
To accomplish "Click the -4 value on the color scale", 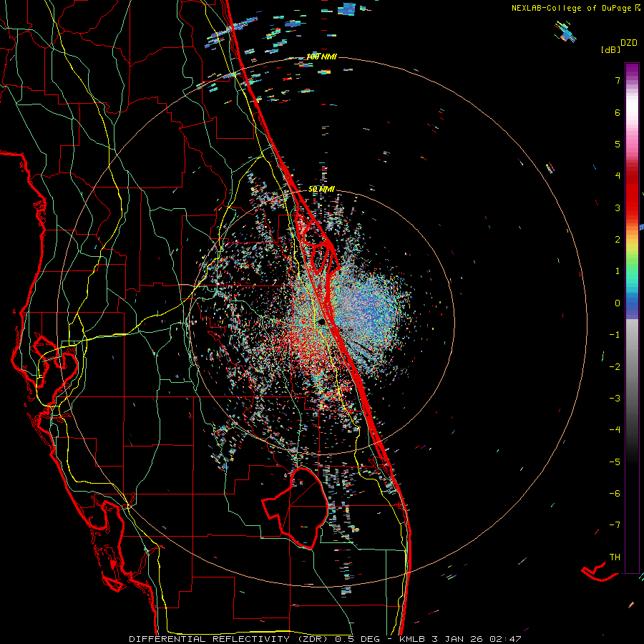I will (615, 430).
